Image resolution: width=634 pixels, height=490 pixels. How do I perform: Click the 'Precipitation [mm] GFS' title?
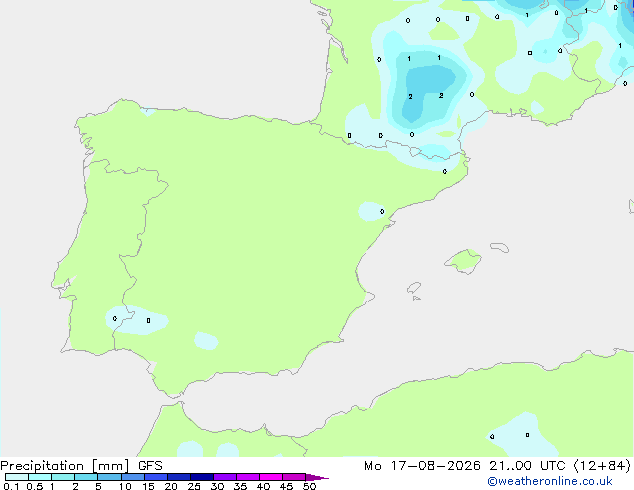(81, 466)
